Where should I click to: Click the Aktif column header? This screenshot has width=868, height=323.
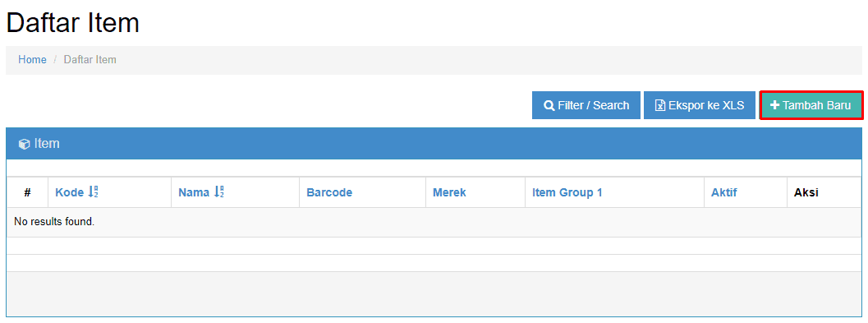(724, 192)
